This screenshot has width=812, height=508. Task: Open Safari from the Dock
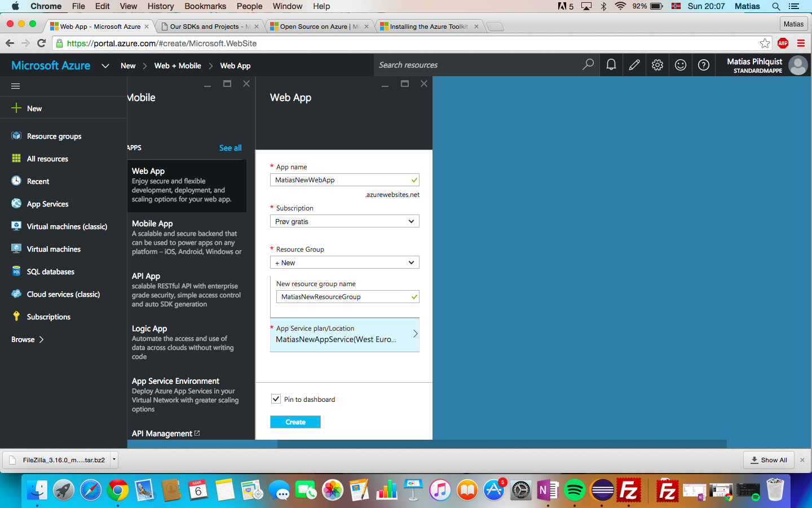point(91,490)
